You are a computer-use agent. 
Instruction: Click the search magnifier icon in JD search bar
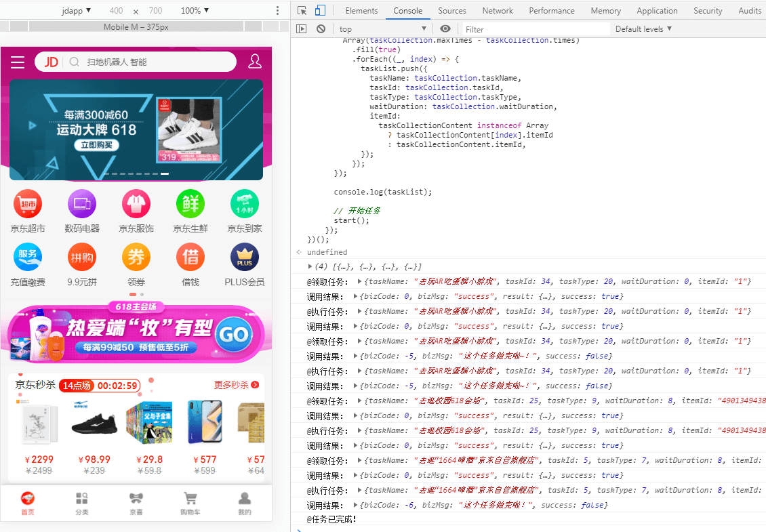coord(75,62)
